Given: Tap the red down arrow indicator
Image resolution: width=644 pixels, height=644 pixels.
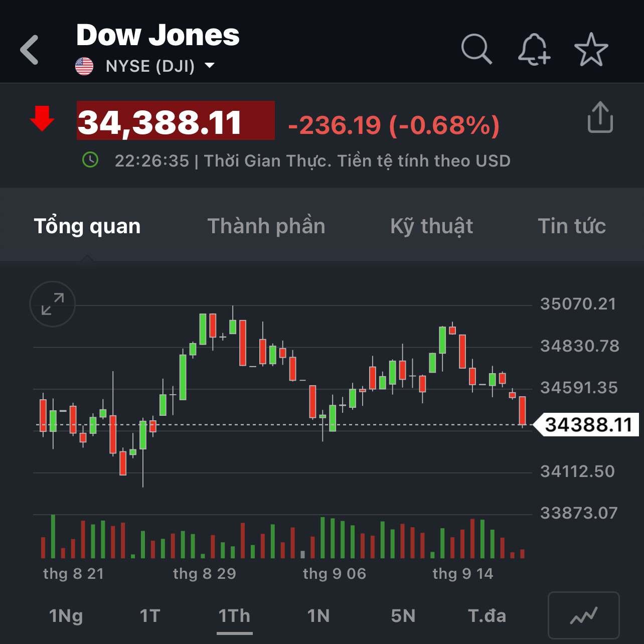Looking at the screenshot, I should tap(42, 119).
